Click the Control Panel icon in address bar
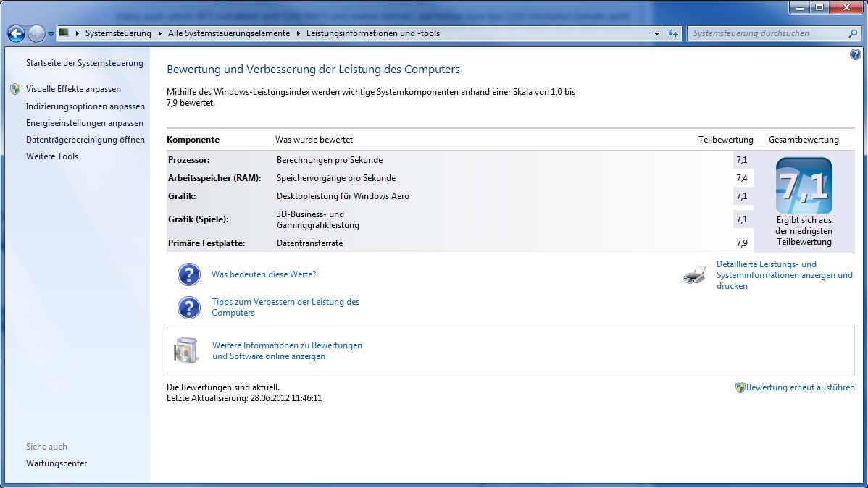Screen dimensions: 868x488 pyautogui.click(x=64, y=33)
